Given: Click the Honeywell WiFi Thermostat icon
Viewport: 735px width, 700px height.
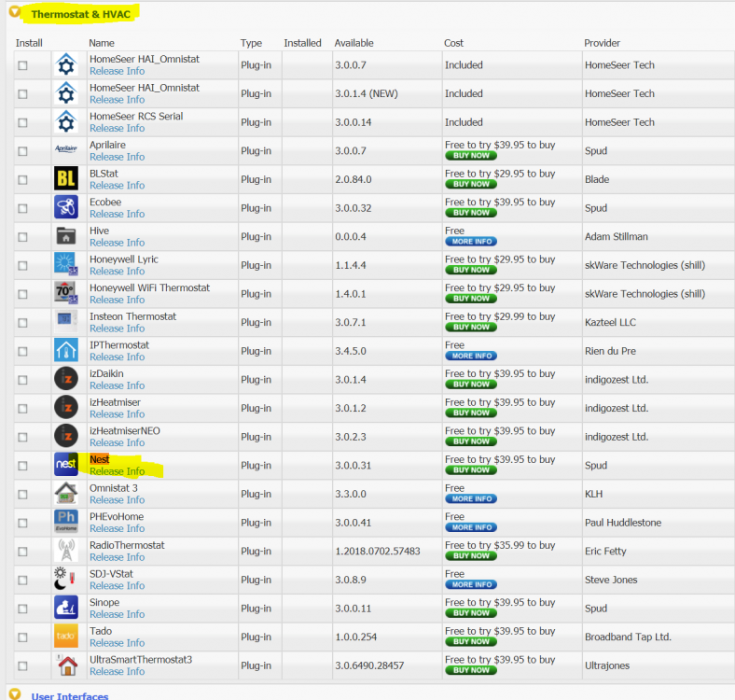Looking at the screenshot, I should click(65, 293).
